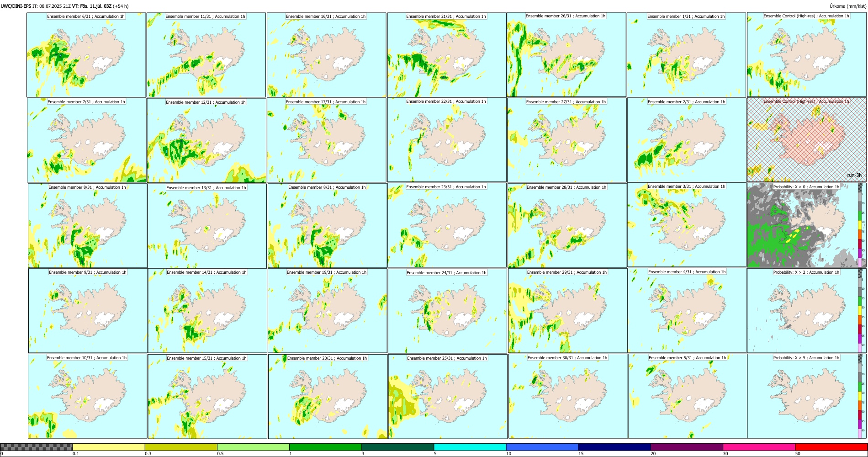868x457 pixels.
Task: Click the olive 0.3–0.5 legend swatch
Action: [x=181, y=447]
